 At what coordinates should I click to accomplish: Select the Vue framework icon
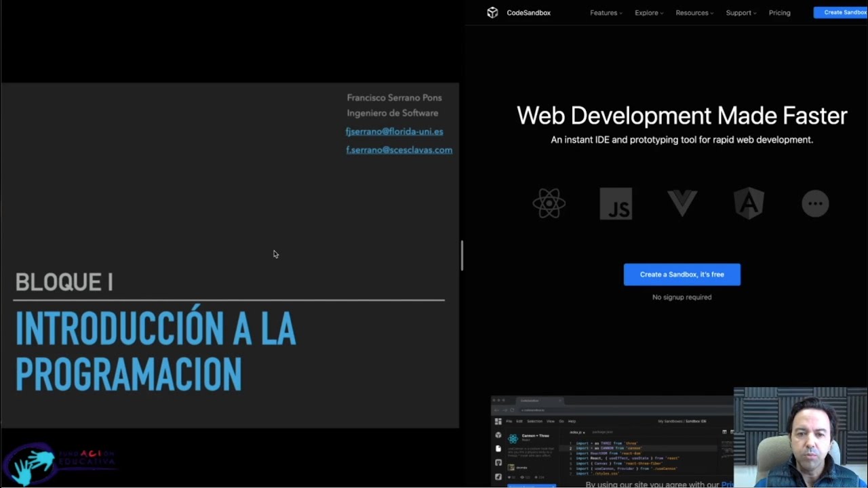[x=682, y=203]
